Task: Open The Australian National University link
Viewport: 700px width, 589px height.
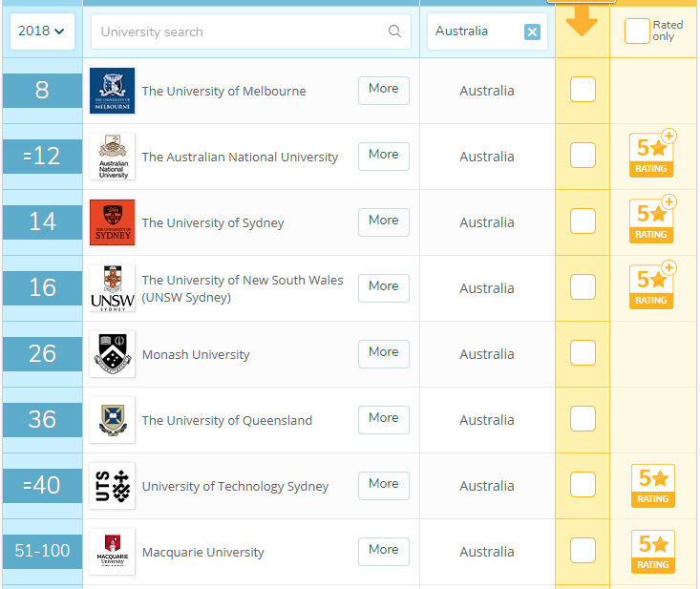Action: (241, 158)
